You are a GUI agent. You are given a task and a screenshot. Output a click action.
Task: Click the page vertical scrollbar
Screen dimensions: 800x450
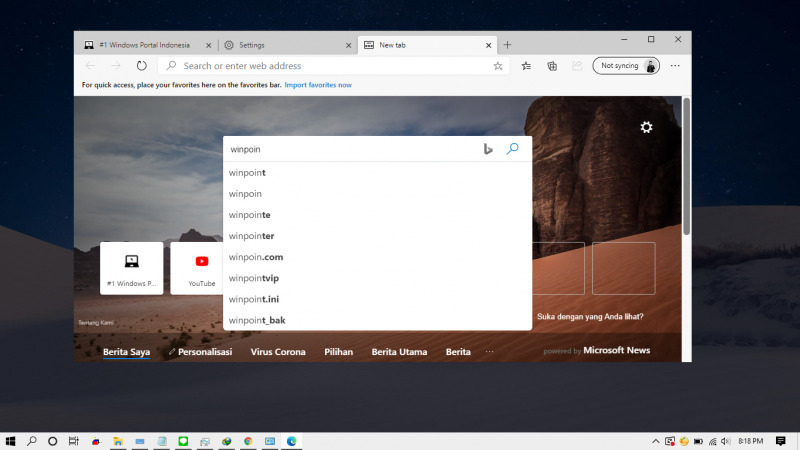687,166
